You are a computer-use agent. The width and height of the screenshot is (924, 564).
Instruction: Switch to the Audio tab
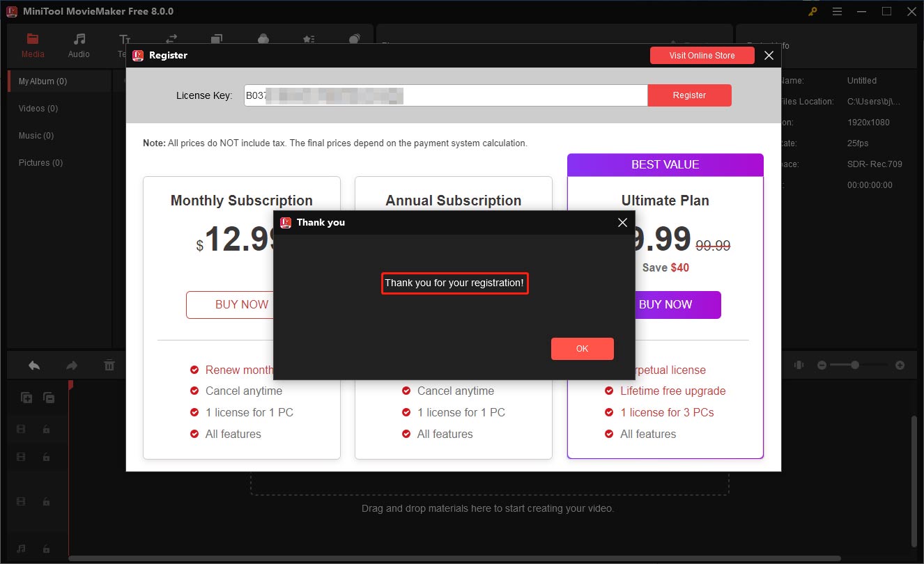point(79,45)
